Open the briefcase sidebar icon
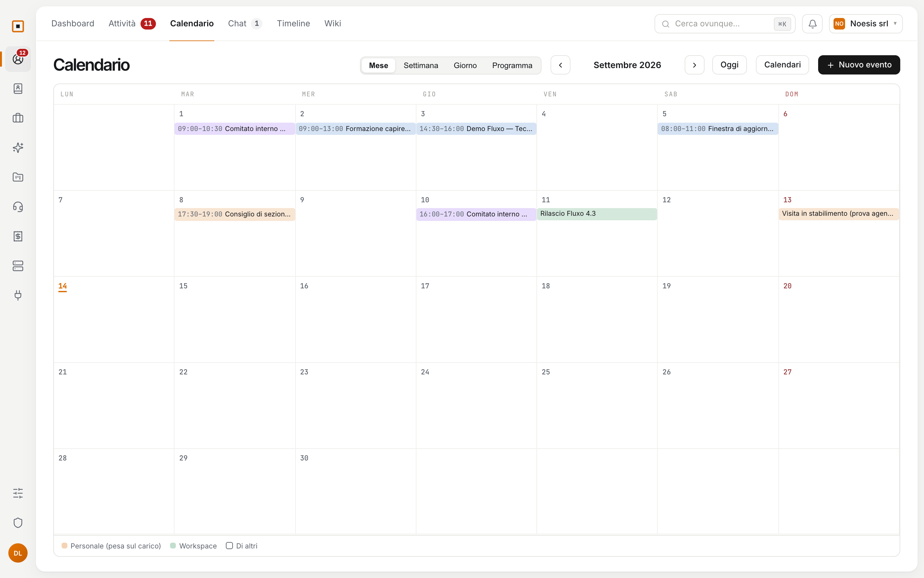The height and width of the screenshot is (578, 924). (x=18, y=118)
